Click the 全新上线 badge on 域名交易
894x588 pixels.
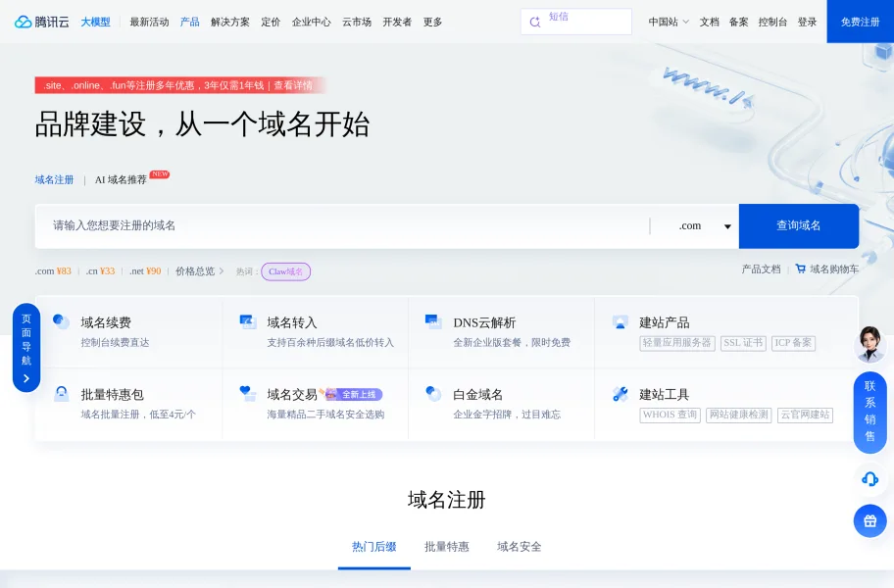point(354,394)
